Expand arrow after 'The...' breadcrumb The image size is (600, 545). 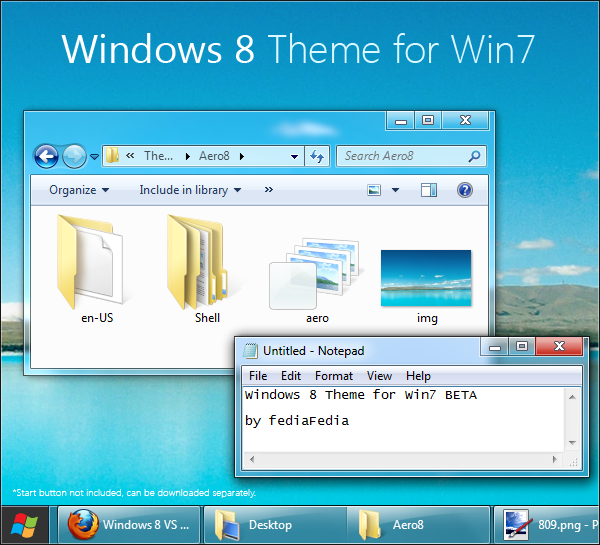[188, 156]
